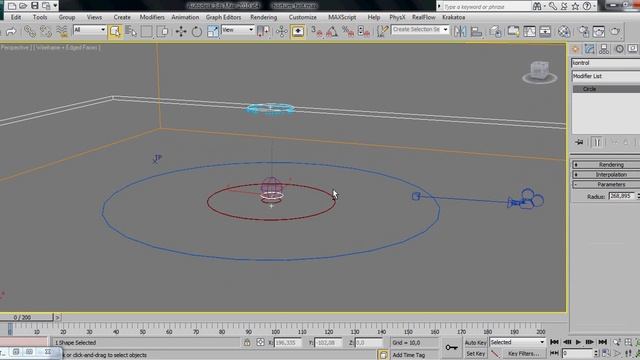Viewport: 640px width, 360px height.
Task: Activate the Select Object tool
Action: (115, 31)
